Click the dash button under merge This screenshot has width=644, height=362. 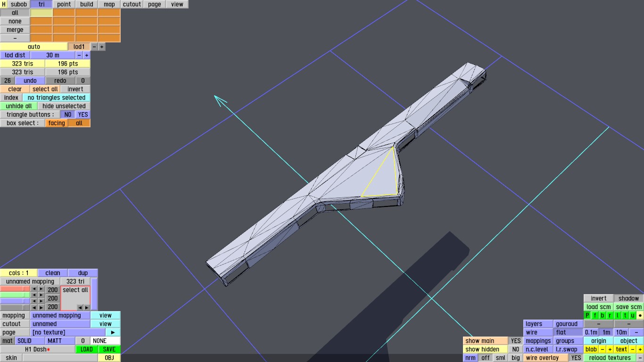pos(15,38)
